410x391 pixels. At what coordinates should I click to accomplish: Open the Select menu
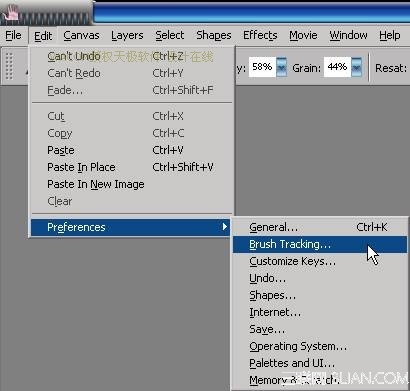point(170,35)
